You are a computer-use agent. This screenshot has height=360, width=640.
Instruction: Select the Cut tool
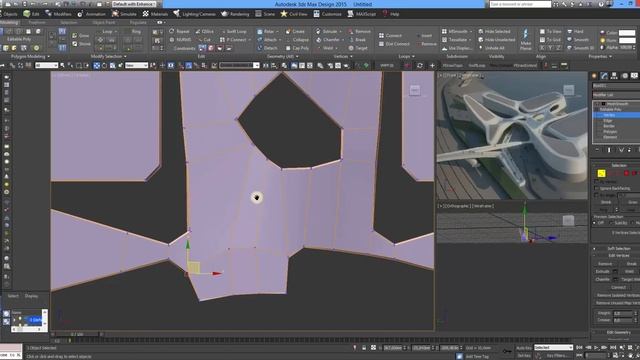(204, 40)
